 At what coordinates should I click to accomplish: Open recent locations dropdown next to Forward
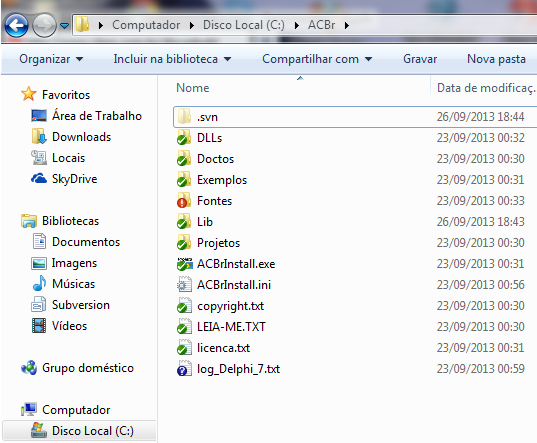(64, 25)
